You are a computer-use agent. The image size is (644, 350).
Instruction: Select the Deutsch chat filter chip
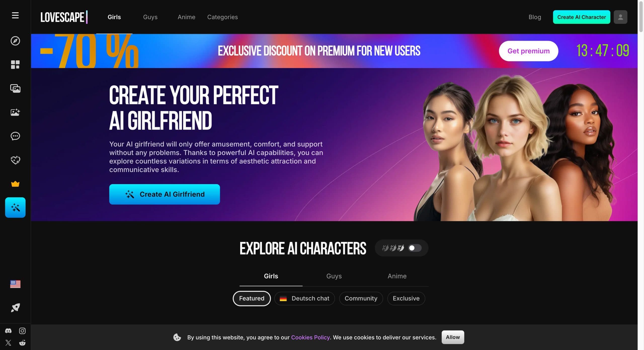pyautogui.click(x=304, y=298)
